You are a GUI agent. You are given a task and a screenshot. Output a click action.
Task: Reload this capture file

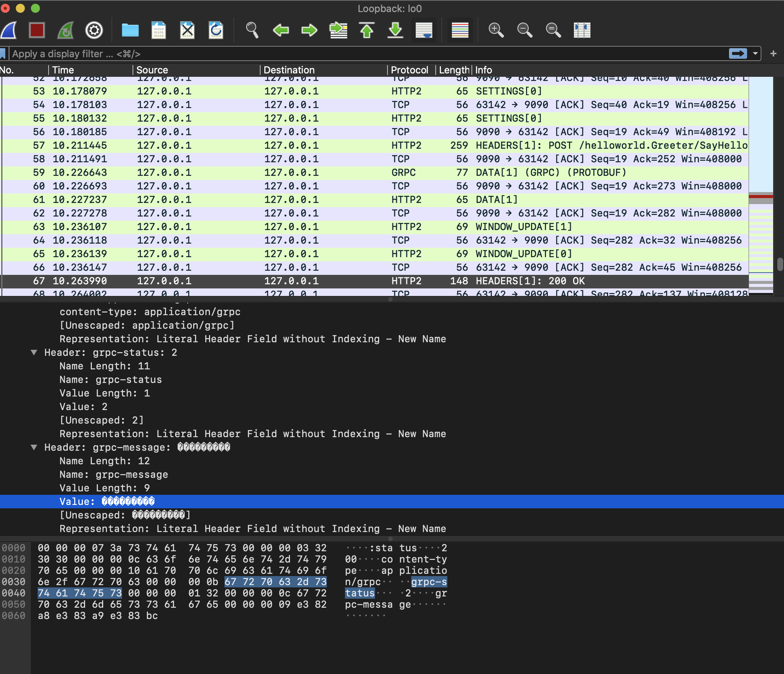pyautogui.click(x=215, y=30)
